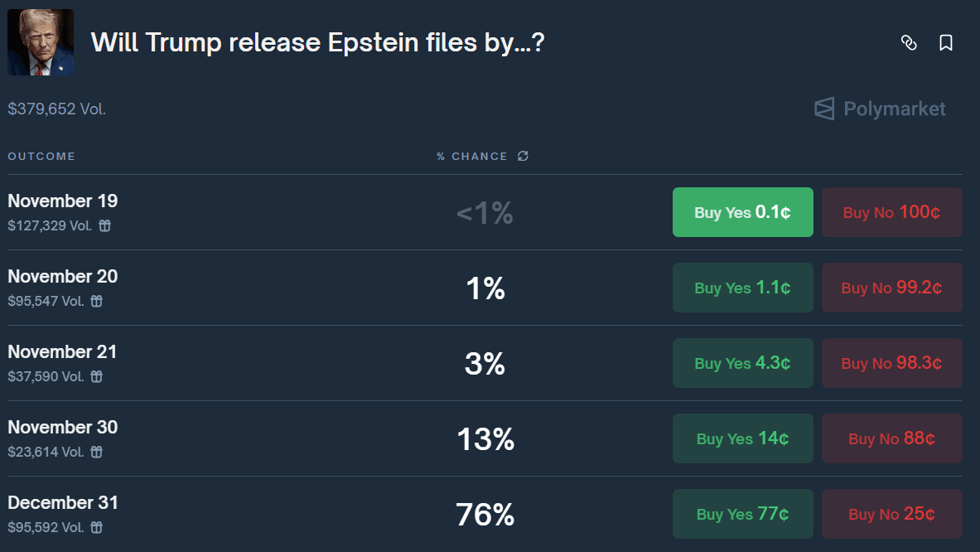Buy Yes at 0.1¢ for November 19
This screenshot has width=980, height=552.
pos(742,212)
